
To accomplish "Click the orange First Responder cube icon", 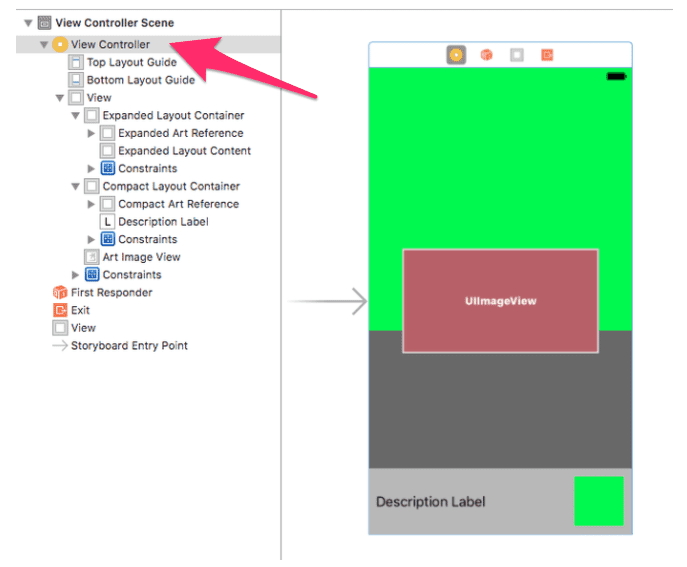I will (60, 293).
